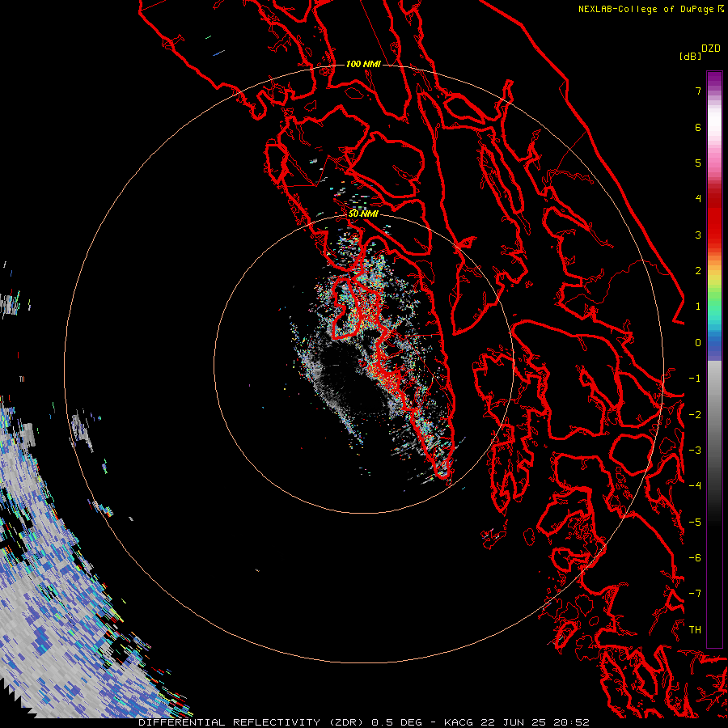
Task: Click the DZD legend title
Action: (x=711, y=49)
